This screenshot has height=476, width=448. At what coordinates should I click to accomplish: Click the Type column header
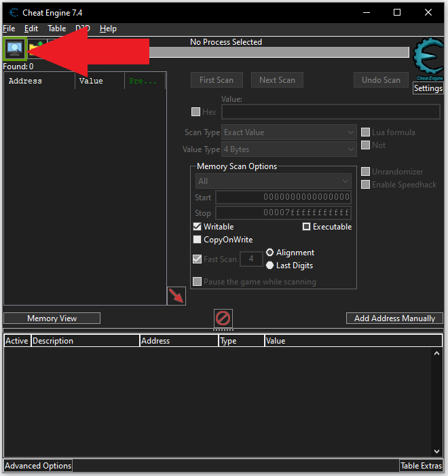241,341
